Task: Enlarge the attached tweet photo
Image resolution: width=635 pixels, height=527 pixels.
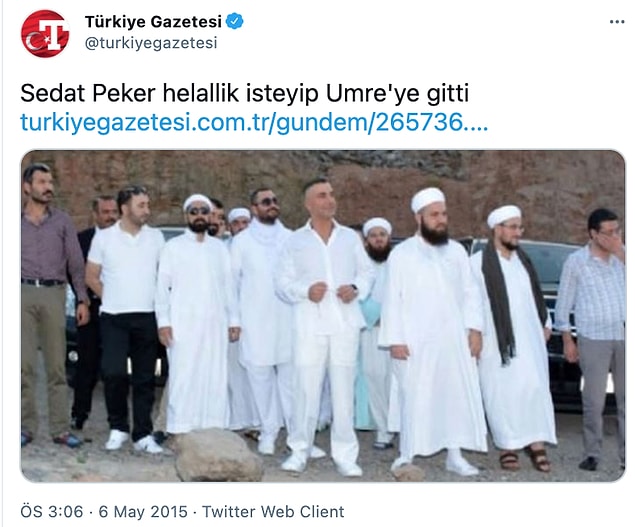Action: (323, 316)
